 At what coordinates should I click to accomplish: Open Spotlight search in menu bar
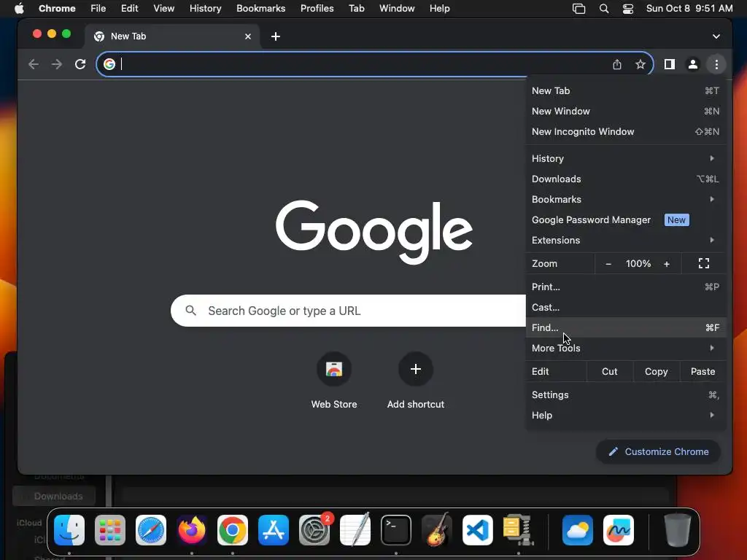(x=603, y=9)
